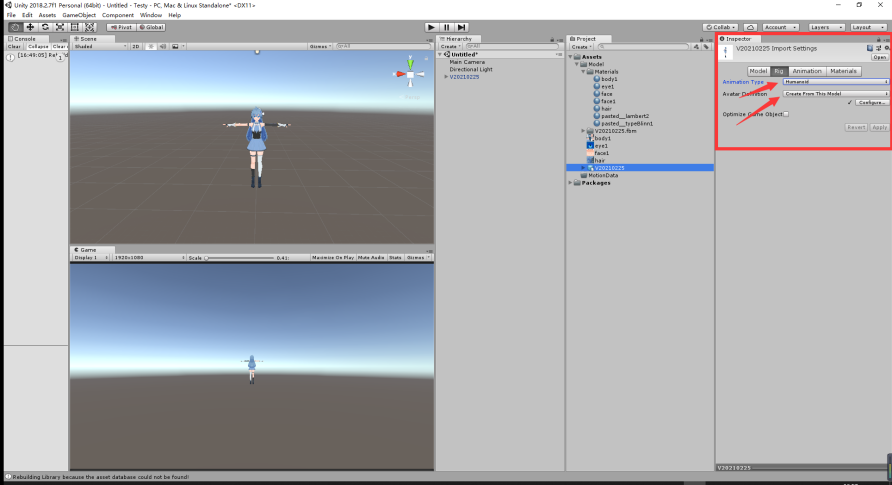Click the Configure... button
892x485 pixels.
point(872,103)
